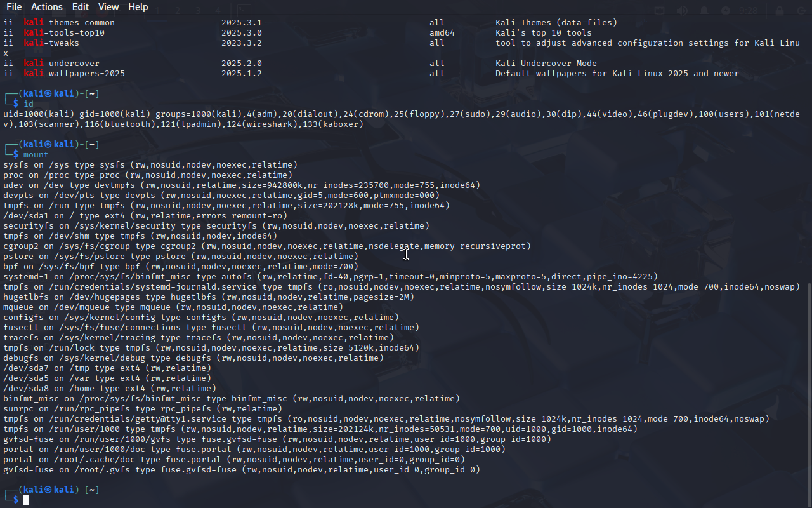
Task: Click 'gvfsd-fuse on /run/user/1000/gvfs' line
Action: coord(277,439)
